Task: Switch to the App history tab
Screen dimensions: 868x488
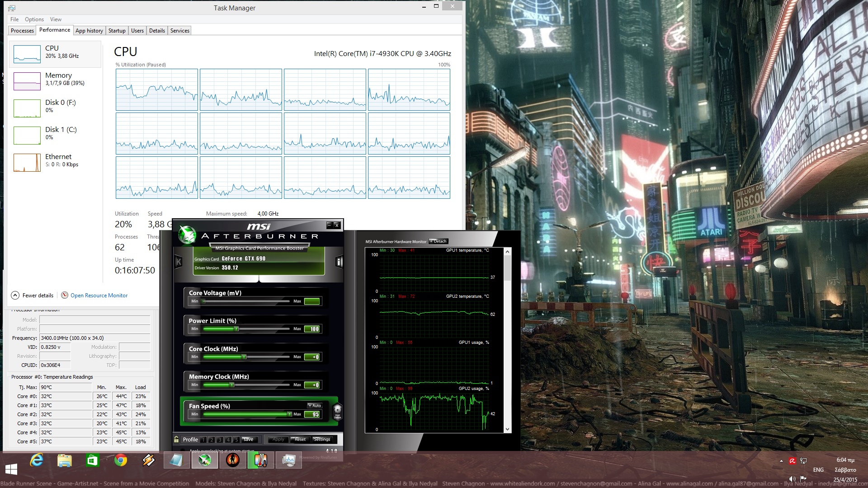Action: [x=89, y=31]
